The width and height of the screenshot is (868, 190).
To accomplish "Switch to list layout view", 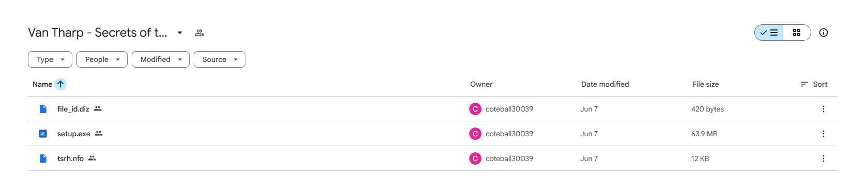I will (769, 33).
